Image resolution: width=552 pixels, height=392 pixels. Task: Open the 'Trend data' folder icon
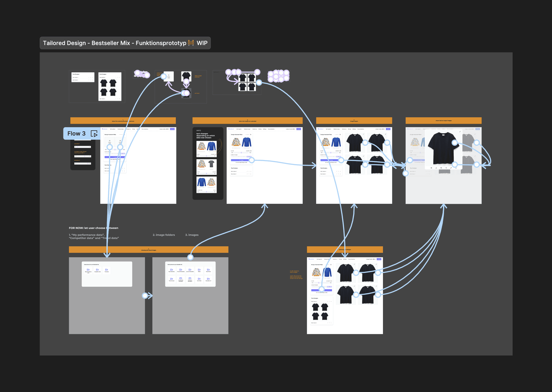tap(106, 270)
